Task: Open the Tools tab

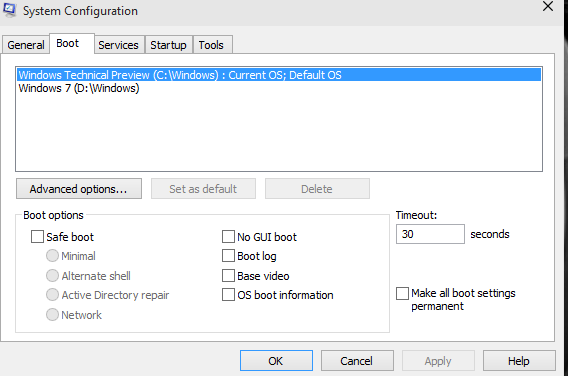Action: (x=212, y=45)
